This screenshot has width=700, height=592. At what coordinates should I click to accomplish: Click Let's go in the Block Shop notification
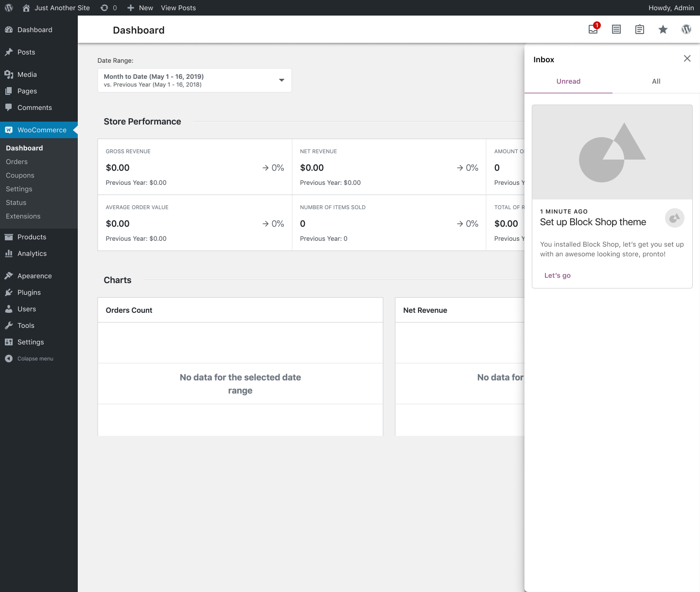(557, 275)
